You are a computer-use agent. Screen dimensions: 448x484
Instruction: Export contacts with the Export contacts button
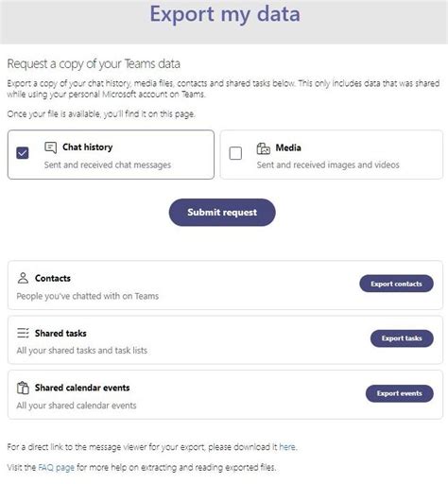click(x=396, y=284)
